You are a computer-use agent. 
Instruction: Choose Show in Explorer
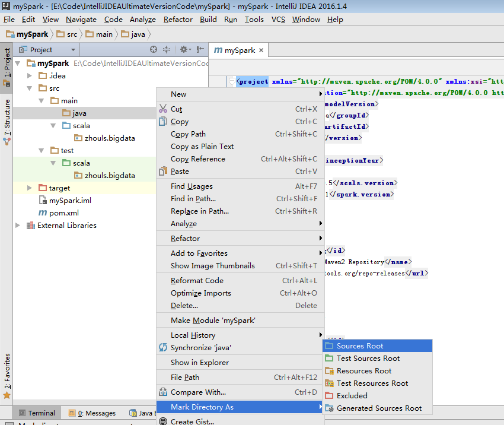tap(240, 362)
